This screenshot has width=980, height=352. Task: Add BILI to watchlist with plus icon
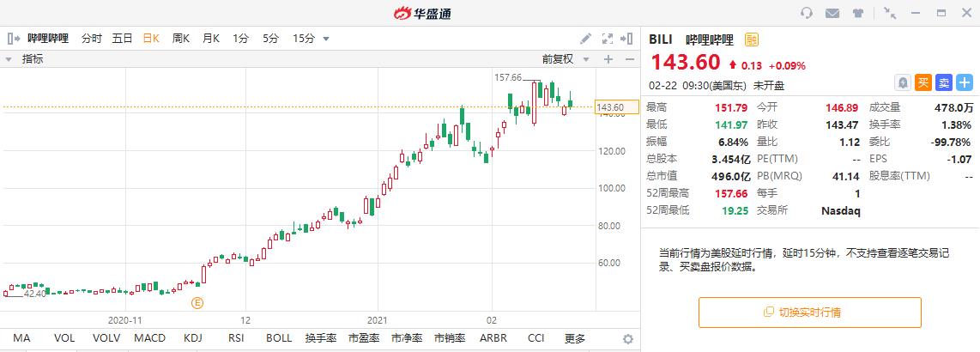pyautogui.click(x=965, y=82)
